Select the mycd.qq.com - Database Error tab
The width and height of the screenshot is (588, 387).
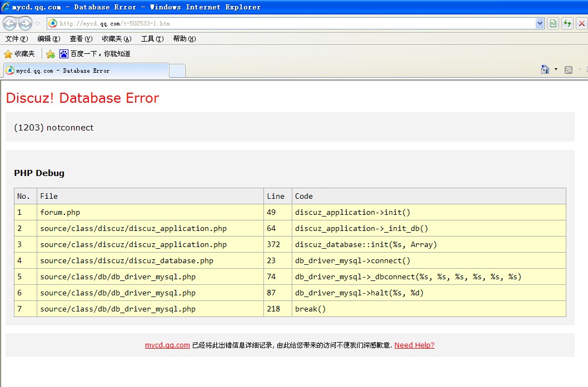pyautogui.click(x=86, y=71)
